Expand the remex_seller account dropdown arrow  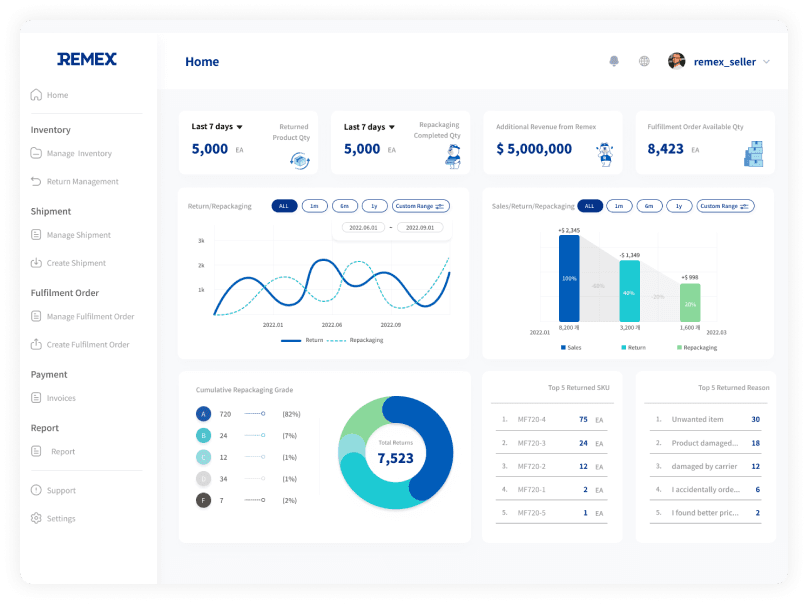tap(766, 62)
